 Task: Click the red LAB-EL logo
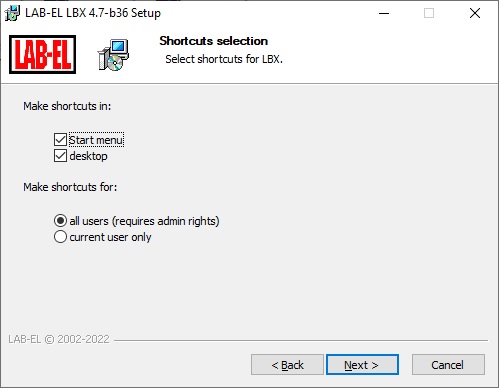tap(42, 54)
